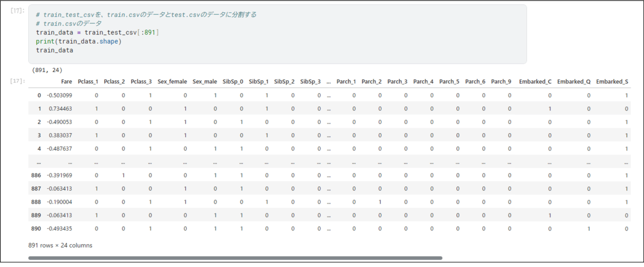Screen dimensions: 644x267
Task: Click the Embarked_C value 1 in row 889
Action: pos(549,215)
